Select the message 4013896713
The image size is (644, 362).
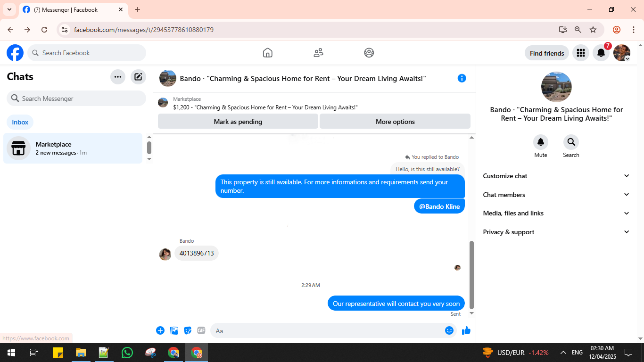point(197,253)
